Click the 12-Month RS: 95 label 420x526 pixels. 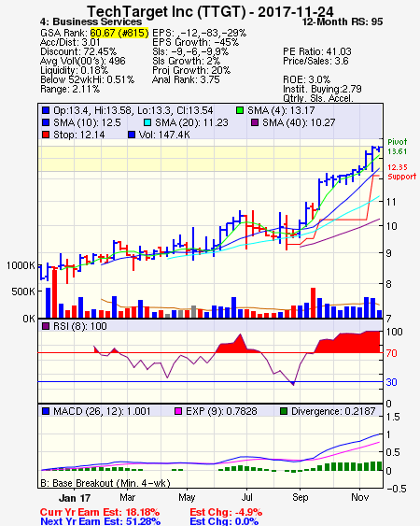point(343,21)
